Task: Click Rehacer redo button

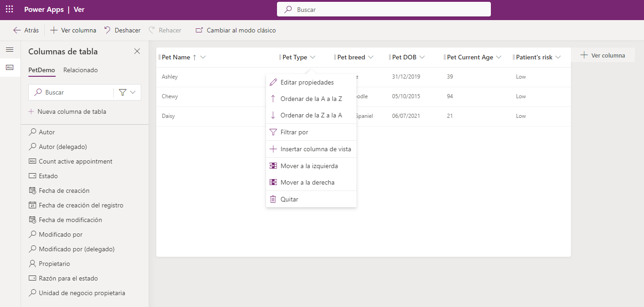Action: click(x=165, y=30)
